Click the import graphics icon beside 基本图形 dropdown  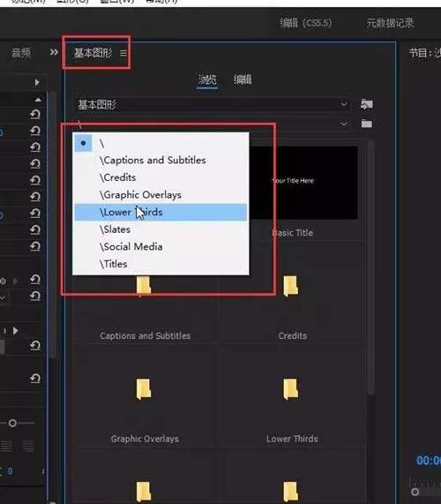tap(367, 104)
